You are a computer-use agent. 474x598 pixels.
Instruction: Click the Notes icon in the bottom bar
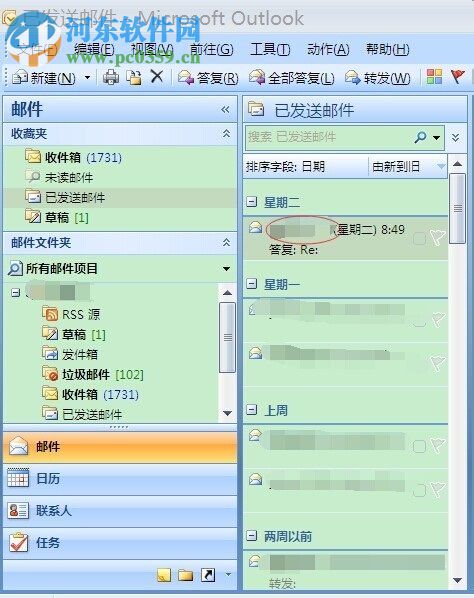pyautogui.click(x=164, y=575)
